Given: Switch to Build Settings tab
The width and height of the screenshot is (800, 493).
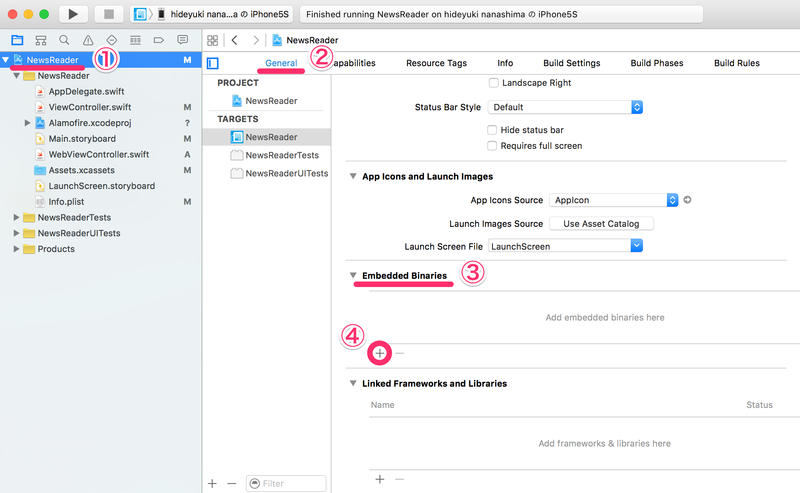Looking at the screenshot, I should tap(571, 63).
